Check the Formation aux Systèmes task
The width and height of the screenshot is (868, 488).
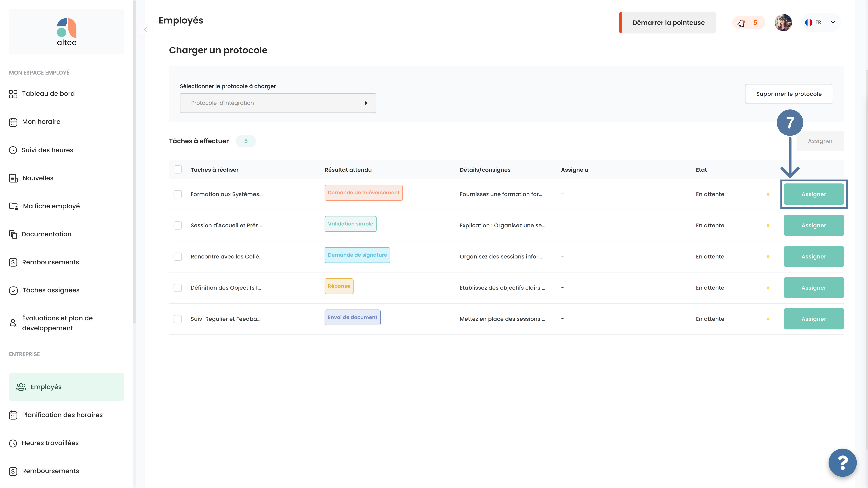[178, 194]
